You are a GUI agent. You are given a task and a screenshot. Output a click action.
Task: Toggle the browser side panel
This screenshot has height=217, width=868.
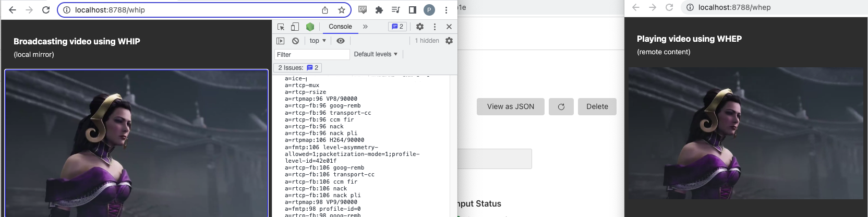[412, 10]
